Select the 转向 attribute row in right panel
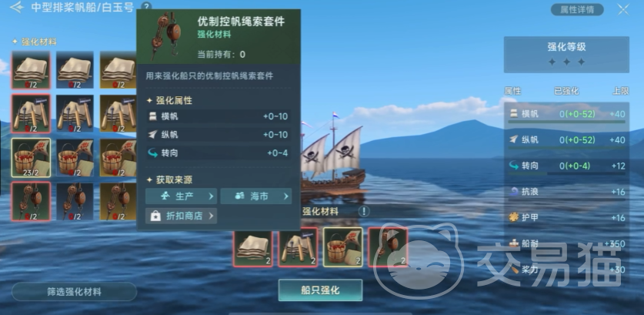The height and width of the screenshot is (315, 644). [567, 166]
